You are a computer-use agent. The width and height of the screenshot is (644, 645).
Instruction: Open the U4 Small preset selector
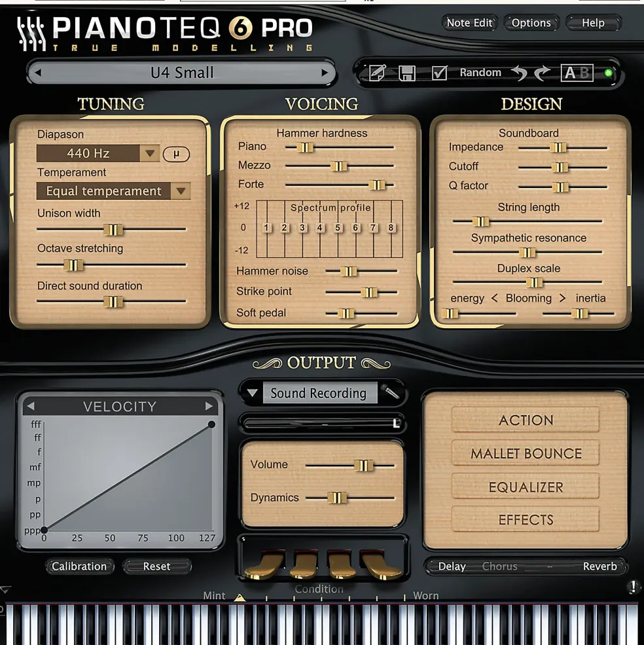click(x=182, y=73)
